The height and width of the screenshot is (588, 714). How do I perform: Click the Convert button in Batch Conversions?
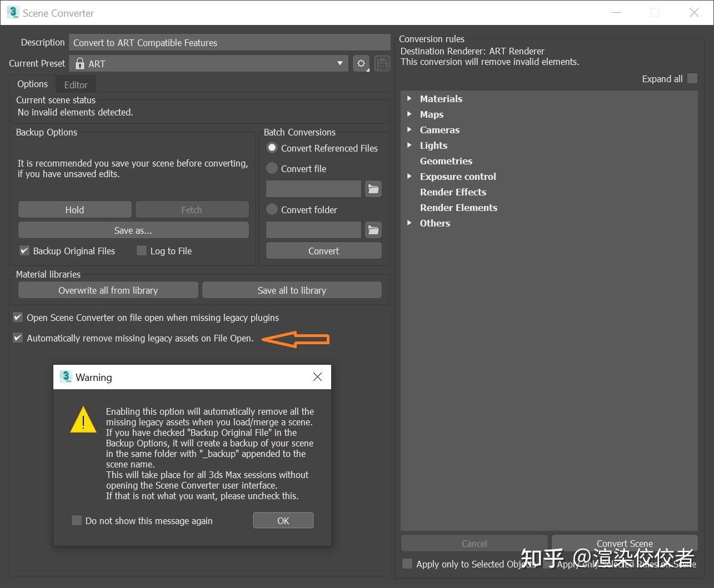coord(323,250)
